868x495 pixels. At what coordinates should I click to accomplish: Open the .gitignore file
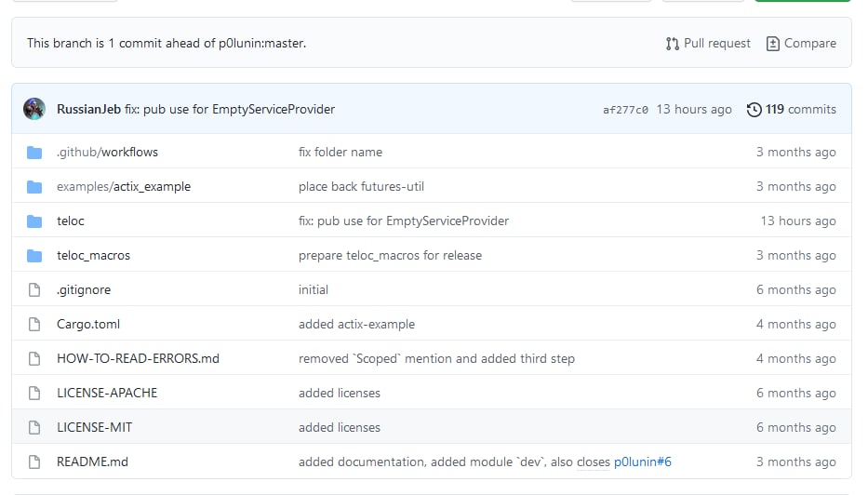point(84,290)
